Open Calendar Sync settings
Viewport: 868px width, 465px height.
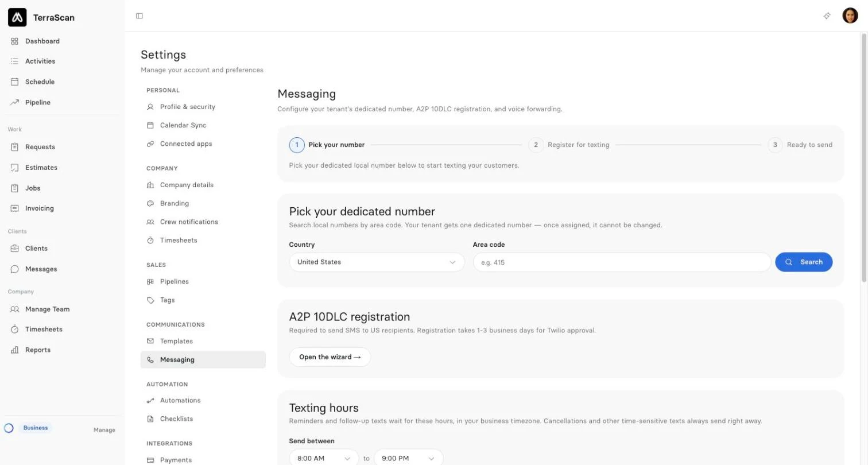[203, 125]
